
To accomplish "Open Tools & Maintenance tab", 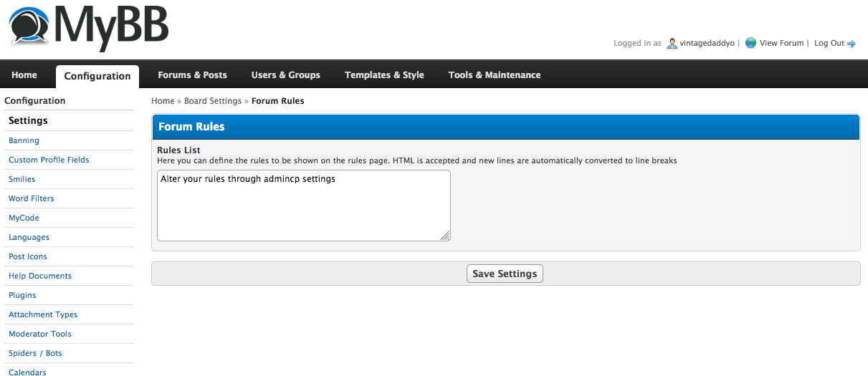I will pos(495,75).
